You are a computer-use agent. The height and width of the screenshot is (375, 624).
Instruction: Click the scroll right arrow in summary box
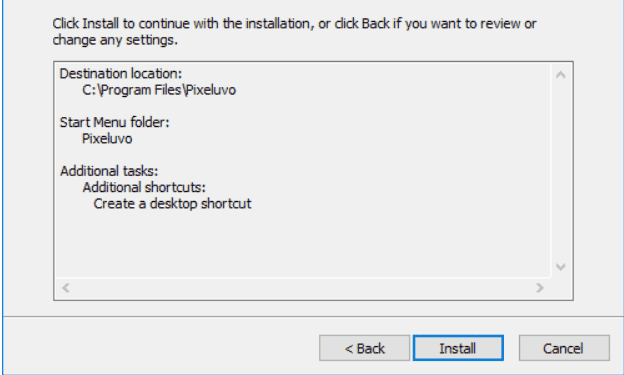(540, 287)
